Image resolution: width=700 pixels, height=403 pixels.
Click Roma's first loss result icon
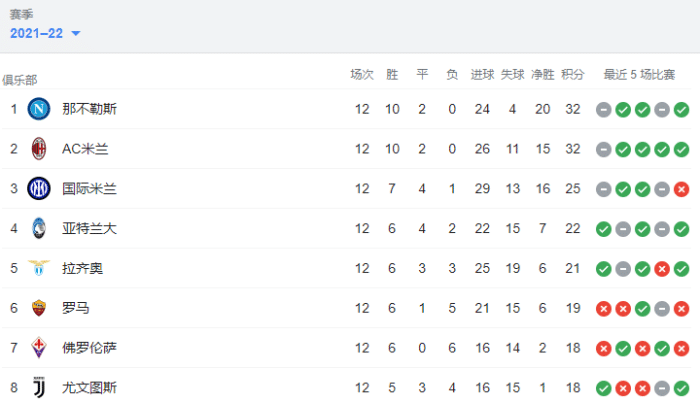603,308
